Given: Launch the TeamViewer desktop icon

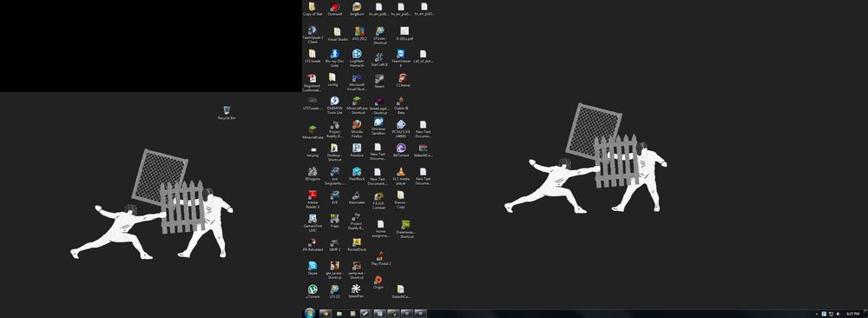Looking at the screenshot, I should [401, 57].
